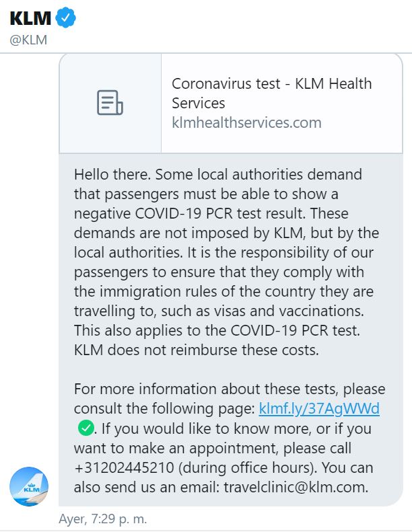Open the @KLM handle
The height and width of the screenshot is (532, 412).
[x=28, y=40]
